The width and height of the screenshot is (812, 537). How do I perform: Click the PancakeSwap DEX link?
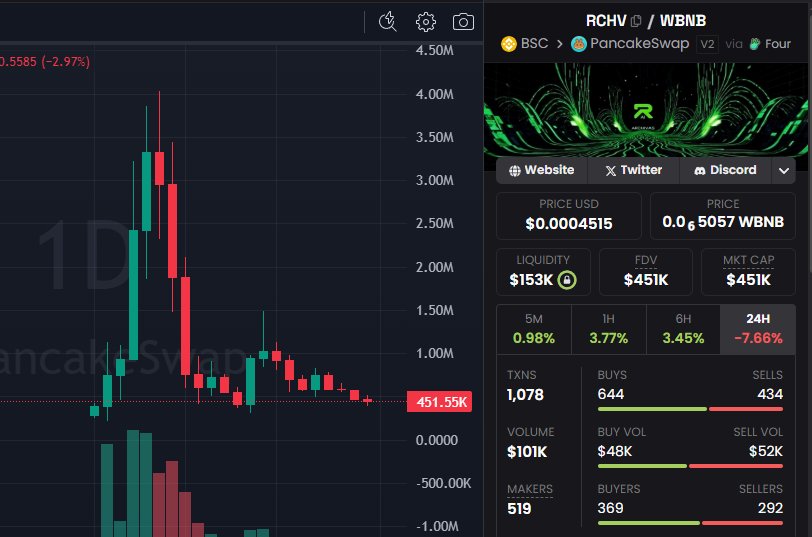[x=640, y=43]
